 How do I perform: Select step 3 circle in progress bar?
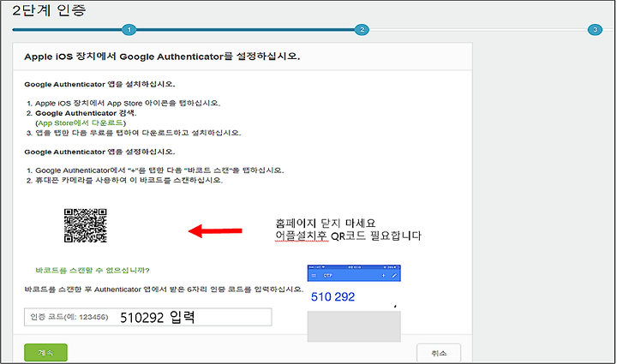click(595, 29)
